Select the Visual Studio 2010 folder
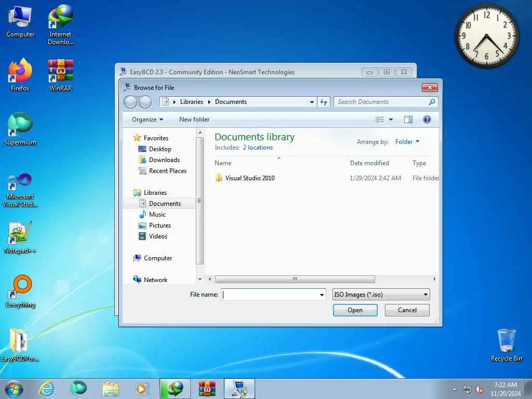 [250, 178]
